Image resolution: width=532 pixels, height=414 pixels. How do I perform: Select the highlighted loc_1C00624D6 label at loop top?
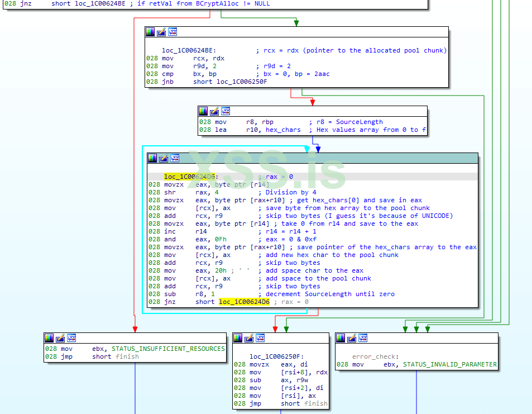[x=189, y=177]
